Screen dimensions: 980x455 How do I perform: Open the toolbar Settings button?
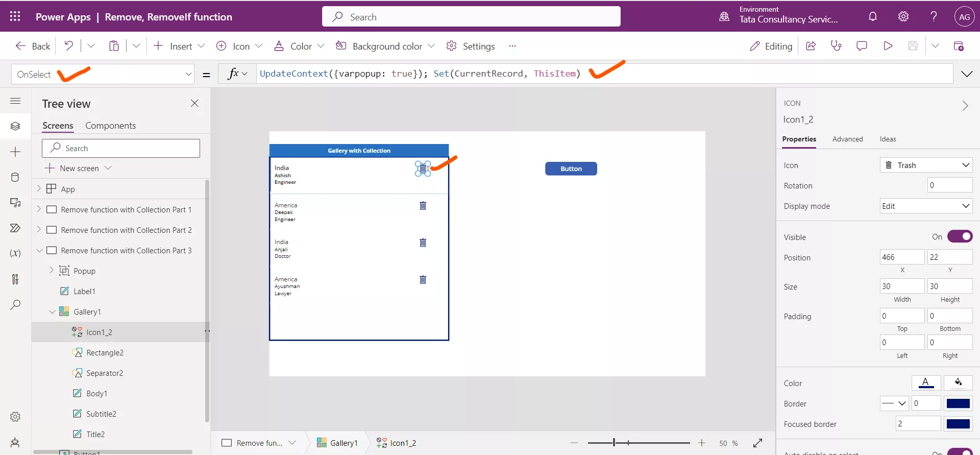tap(470, 46)
